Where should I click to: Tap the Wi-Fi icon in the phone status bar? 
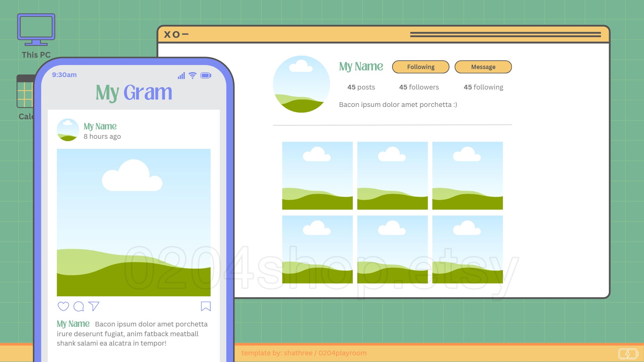(192, 75)
